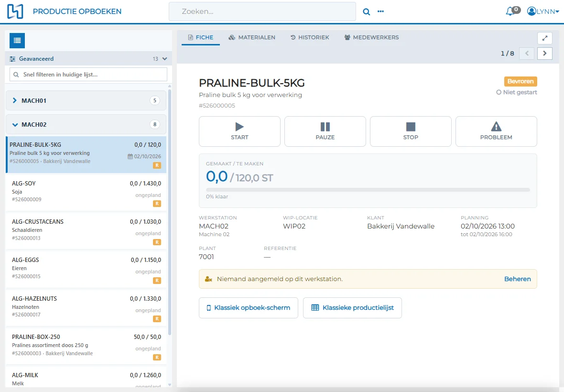This screenshot has width=564, height=392.
Task: Click the R badge on ALG-SOY
Action: click(x=157, y=204)
